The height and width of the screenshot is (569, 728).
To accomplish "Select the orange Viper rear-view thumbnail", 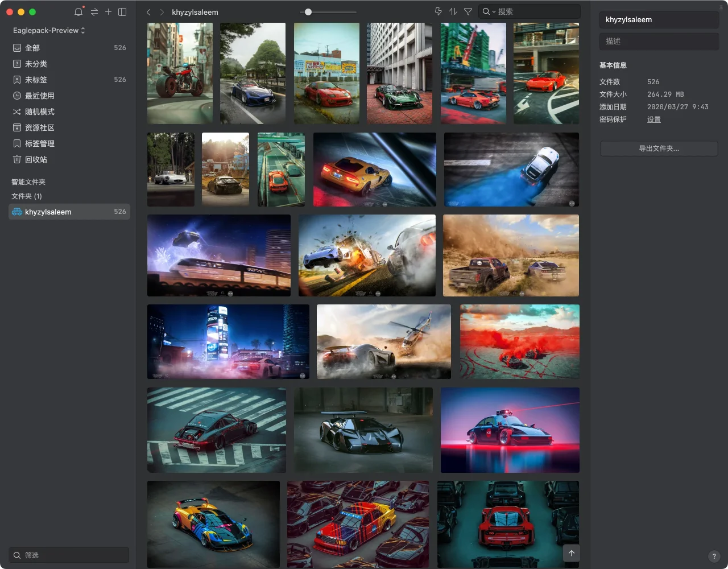I will [x=375, y=170].
